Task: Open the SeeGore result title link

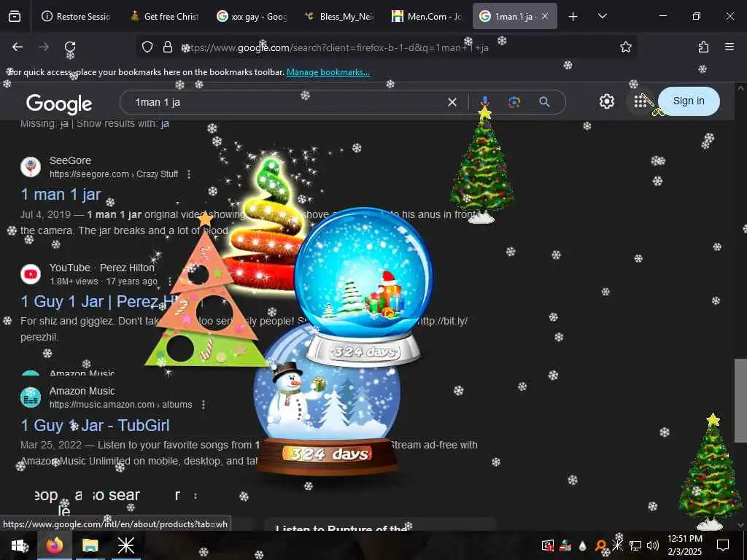Action: (61, 194)
